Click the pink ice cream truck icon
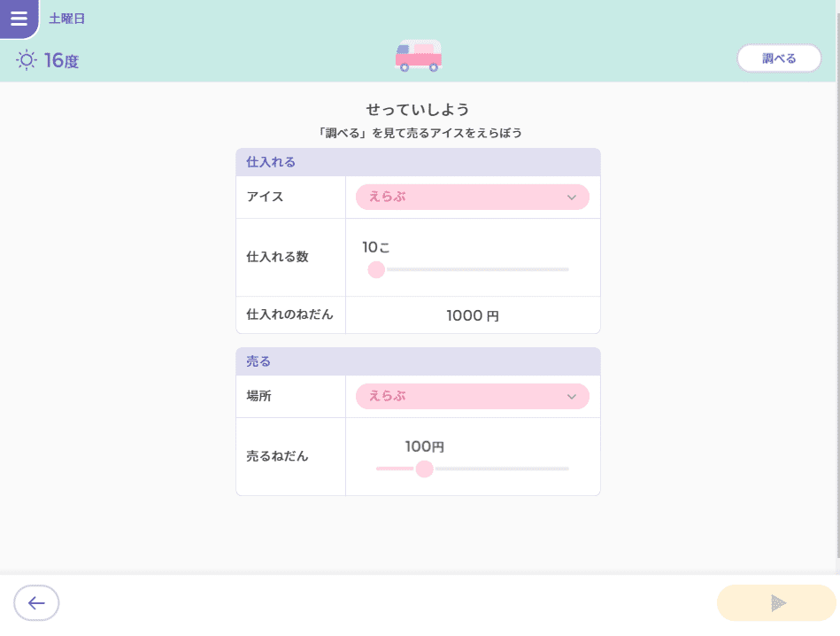This screenshot has width=840, height=636. [x=419, y=56]
